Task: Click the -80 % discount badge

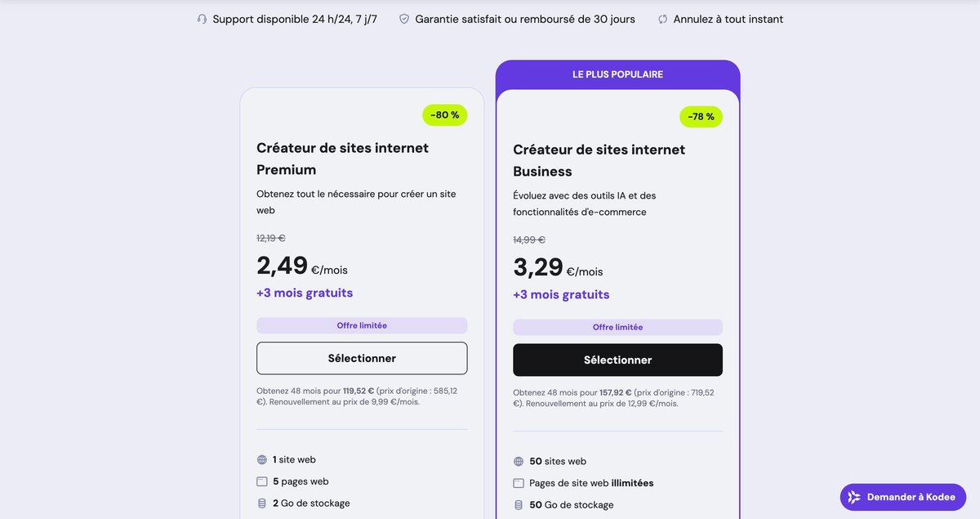Action: 444,114
